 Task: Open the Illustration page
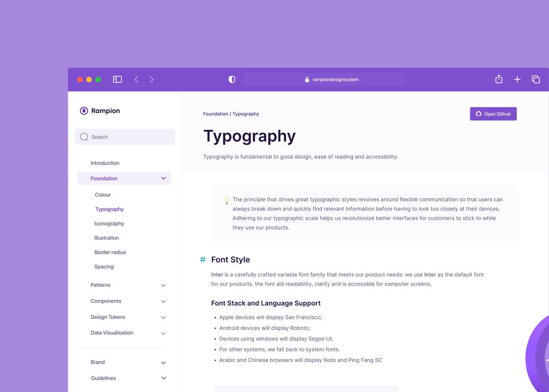pos(107,238)
